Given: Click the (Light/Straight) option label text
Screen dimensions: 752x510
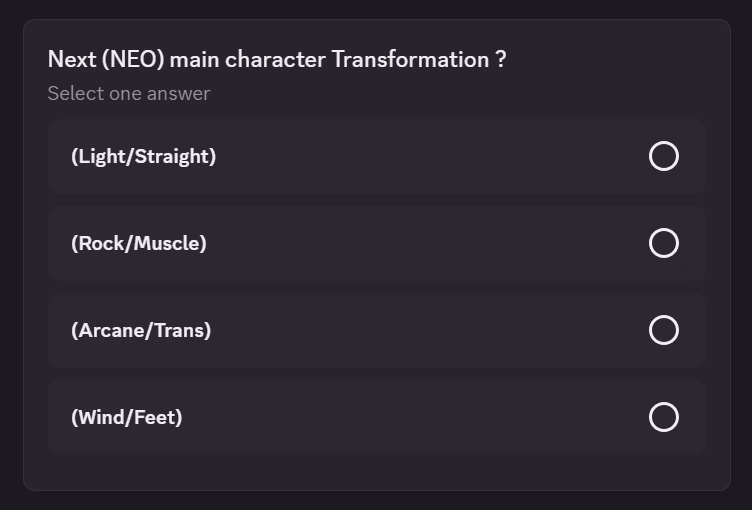Looking at the screenshot, I should point(143,156).
